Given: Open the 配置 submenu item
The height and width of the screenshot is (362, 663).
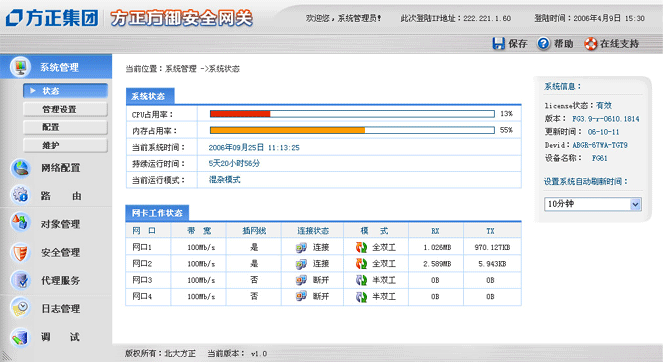Looking at the screenshot, I should 66,127.
